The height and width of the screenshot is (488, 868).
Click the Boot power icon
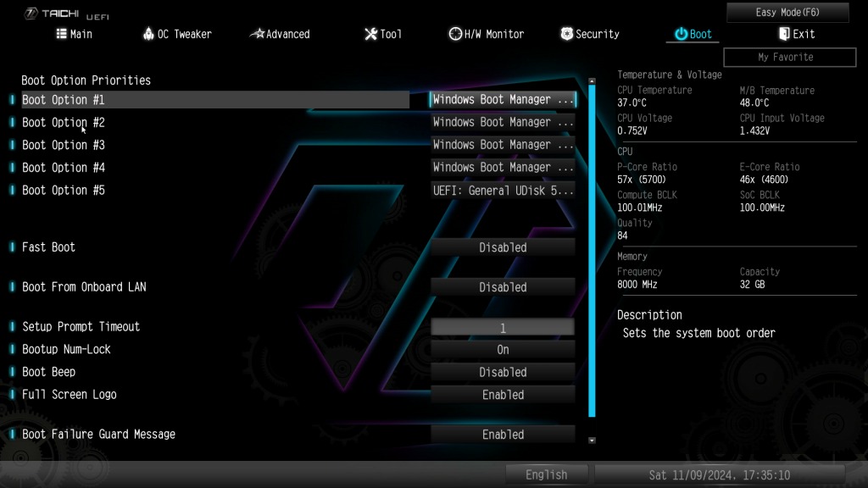681,34
